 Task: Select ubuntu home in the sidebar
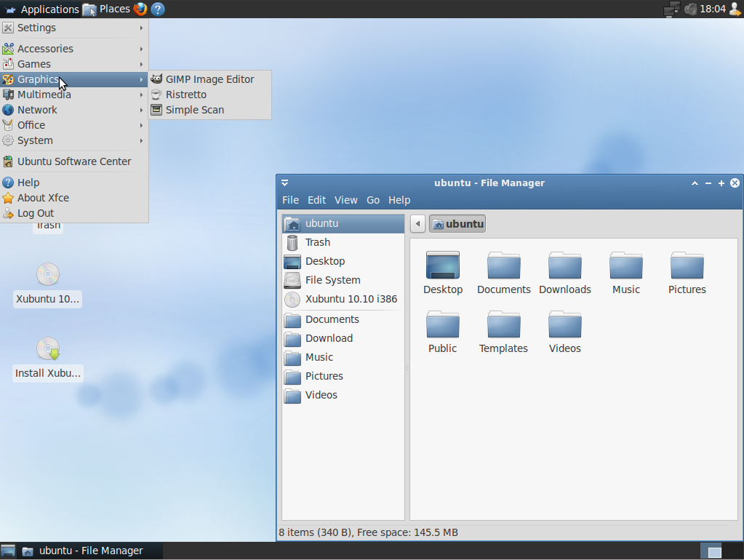coord(343,223)
